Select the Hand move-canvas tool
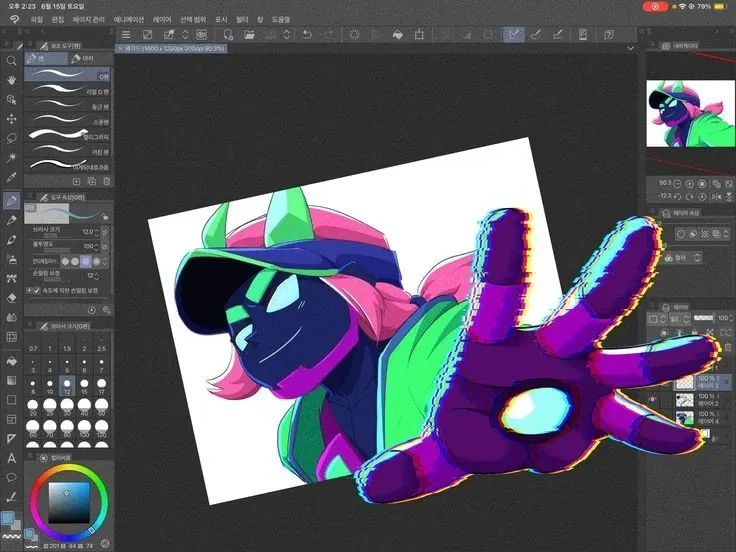 (x=11, y=80)
